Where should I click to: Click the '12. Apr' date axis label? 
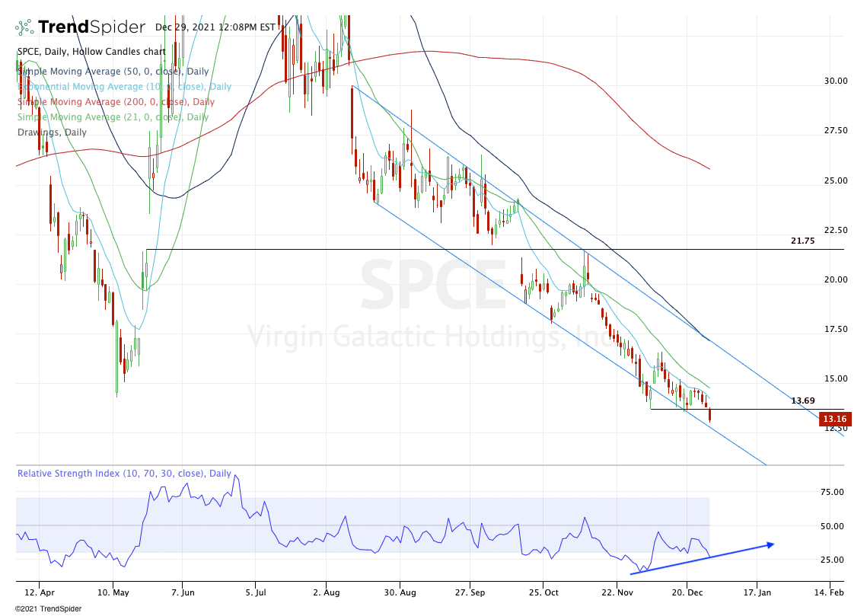40,592
